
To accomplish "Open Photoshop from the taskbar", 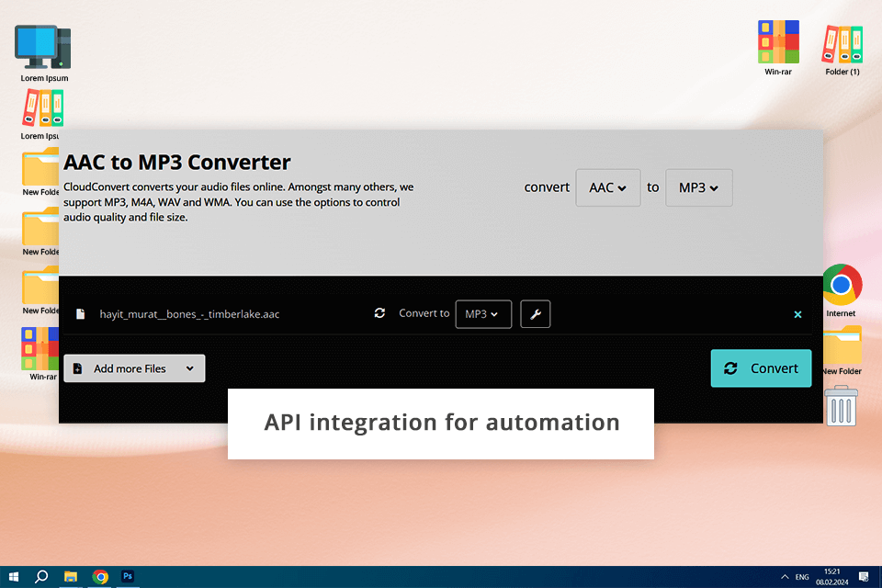I will point(128,577).
